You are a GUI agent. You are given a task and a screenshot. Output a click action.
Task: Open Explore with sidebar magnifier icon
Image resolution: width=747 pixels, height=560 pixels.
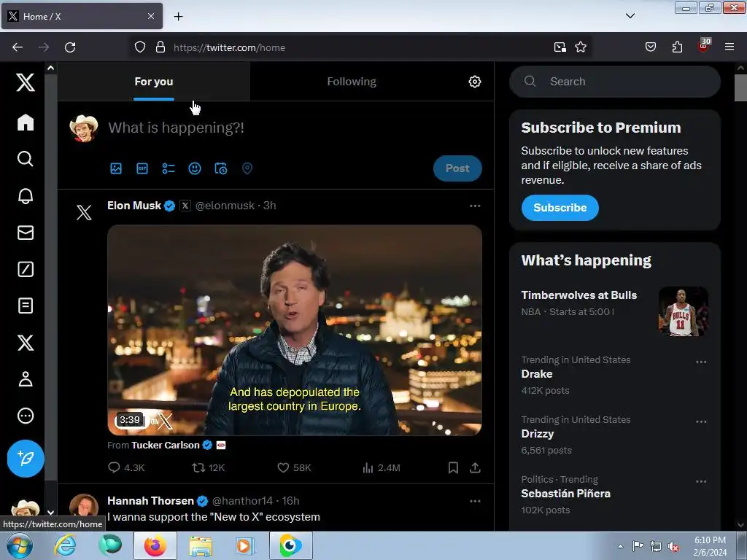[26, 158]
